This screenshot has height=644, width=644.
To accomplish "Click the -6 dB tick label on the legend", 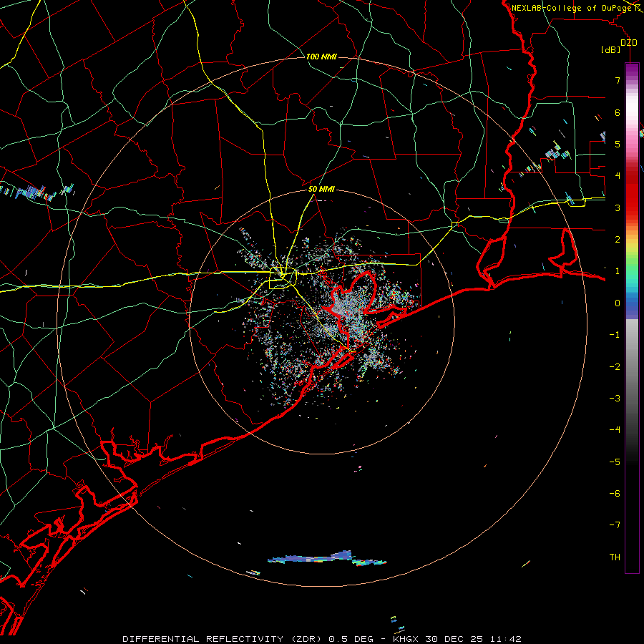I will 615,494.
